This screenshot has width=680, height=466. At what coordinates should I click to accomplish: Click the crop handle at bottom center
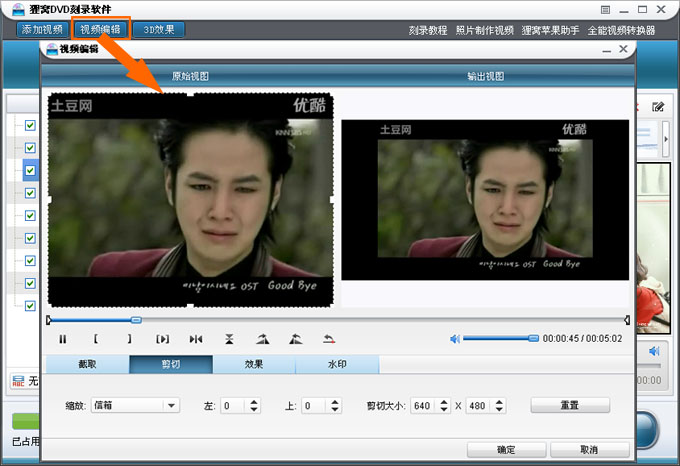tap(190, 306)
